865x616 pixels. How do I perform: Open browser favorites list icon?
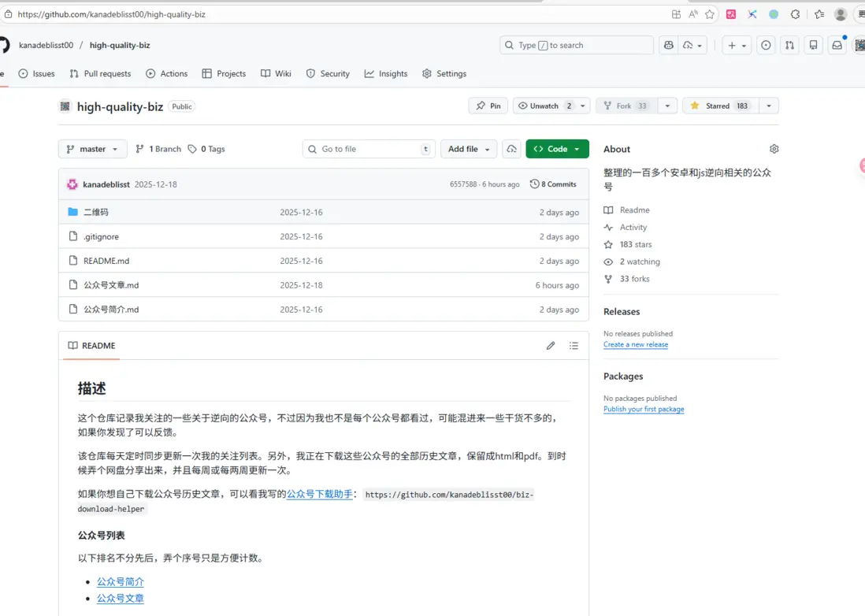[819, 14]
